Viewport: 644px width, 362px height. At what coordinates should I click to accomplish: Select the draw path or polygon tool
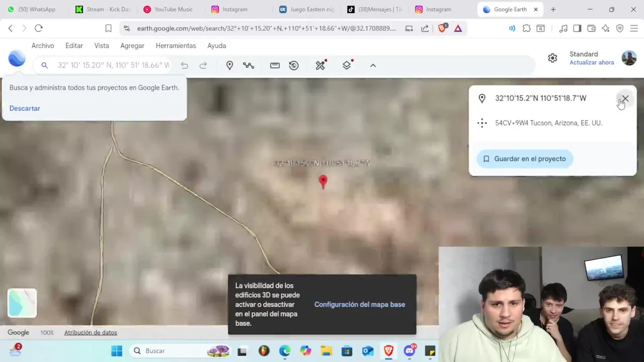(249, 65)
